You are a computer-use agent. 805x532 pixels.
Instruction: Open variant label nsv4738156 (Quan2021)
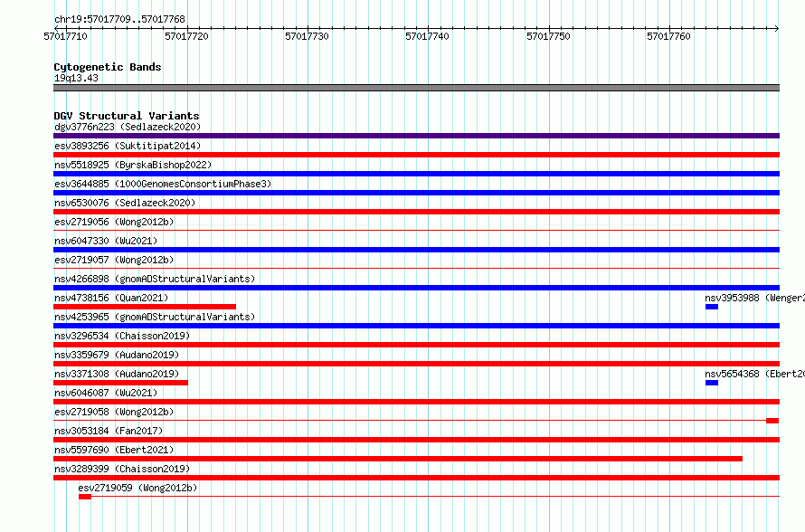click(111, 298)
